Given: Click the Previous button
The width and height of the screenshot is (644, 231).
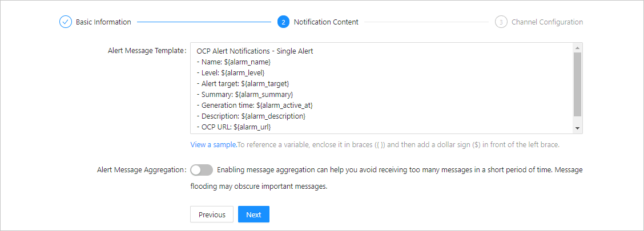Looking at the screenshot, I should pos(212,214).
